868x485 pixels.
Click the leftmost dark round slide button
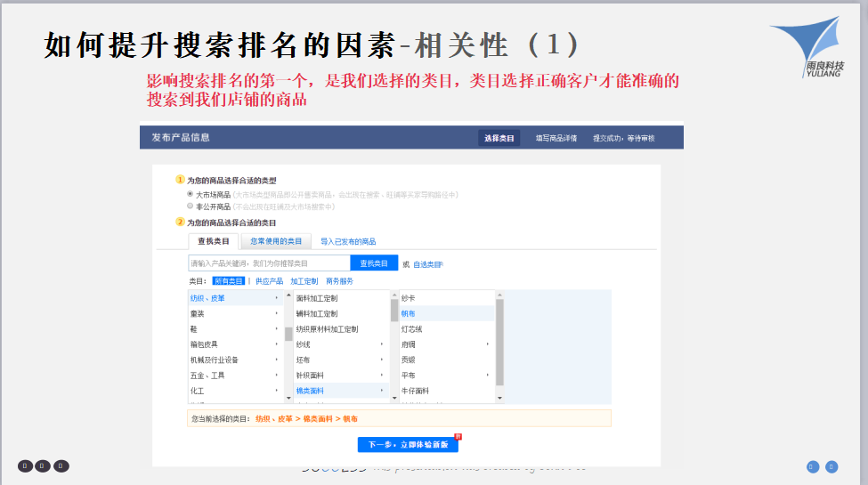point(25,466)
